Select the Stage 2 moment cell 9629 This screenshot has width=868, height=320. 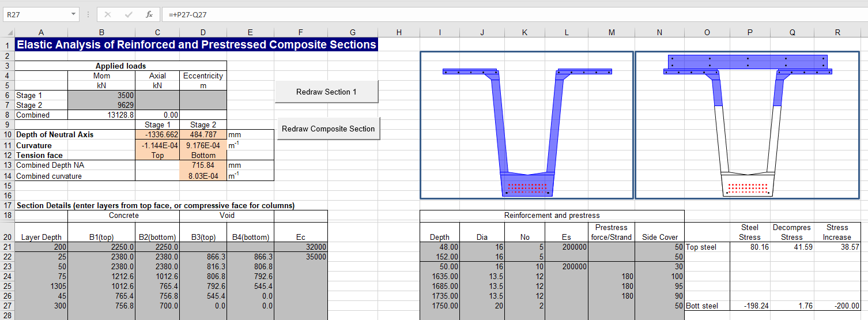point(101,105)
